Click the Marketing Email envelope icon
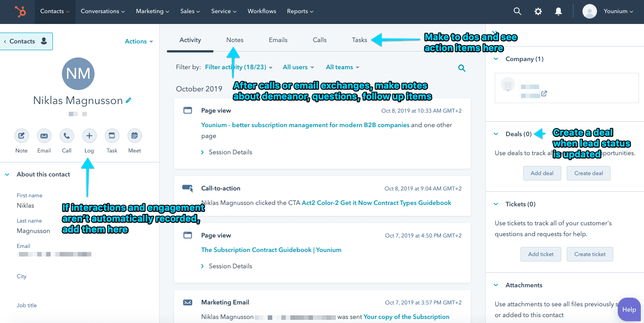This screenshot has width=644, height=323. [187, 302]
